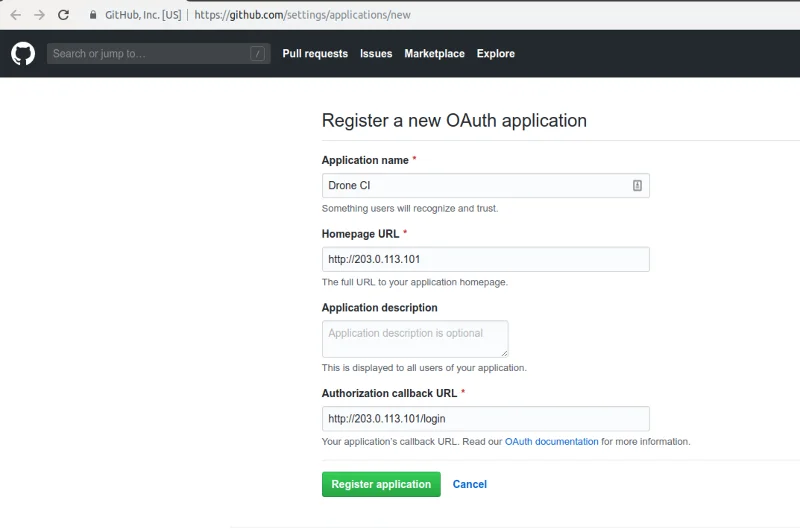The width and height of the screenshot is (800, 529).
Task: Click the Application description text area
Action: (x=415, y=339)
